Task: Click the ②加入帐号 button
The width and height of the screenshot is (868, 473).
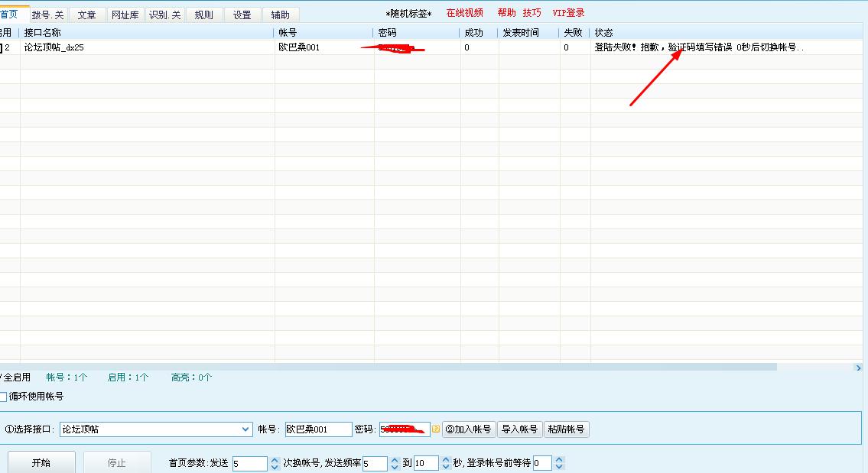Action: coord(468,429)
